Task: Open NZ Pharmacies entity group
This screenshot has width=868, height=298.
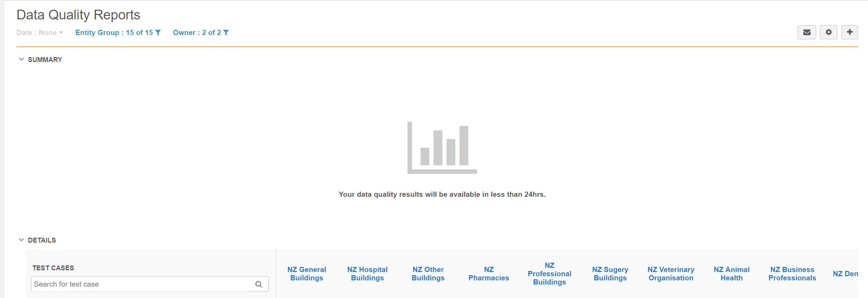Action: click(488, 274)
